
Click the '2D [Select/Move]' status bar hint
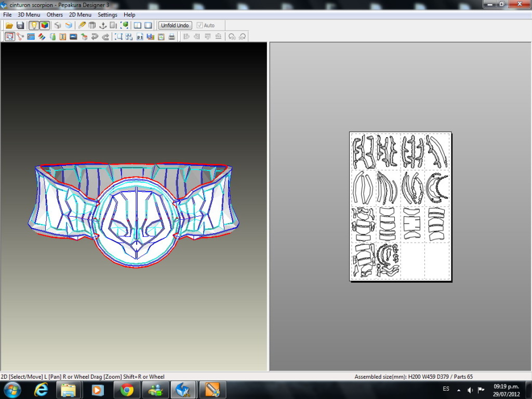click(x=83, y=377)
